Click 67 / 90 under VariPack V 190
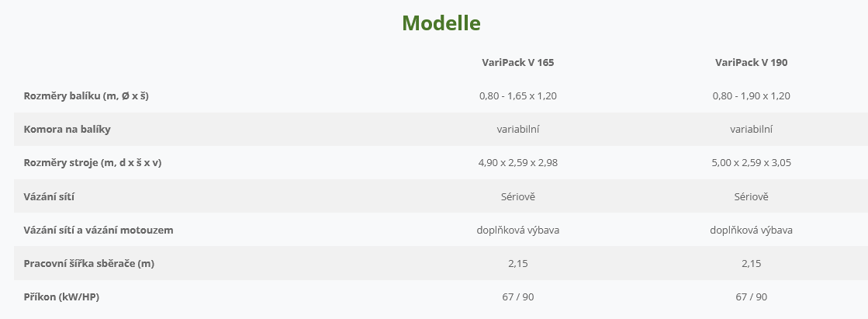The height and width of the screenshot is (319, 868). [x=751, y=296]
